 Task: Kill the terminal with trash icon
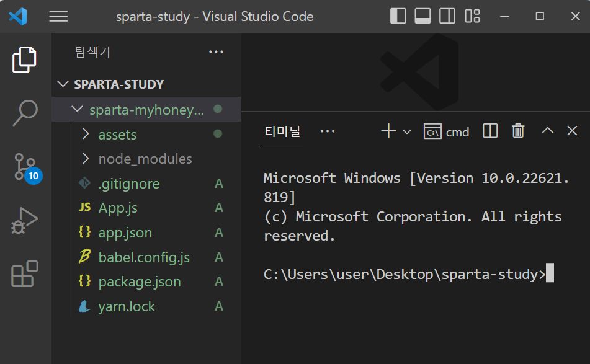(x=518, y=131)
